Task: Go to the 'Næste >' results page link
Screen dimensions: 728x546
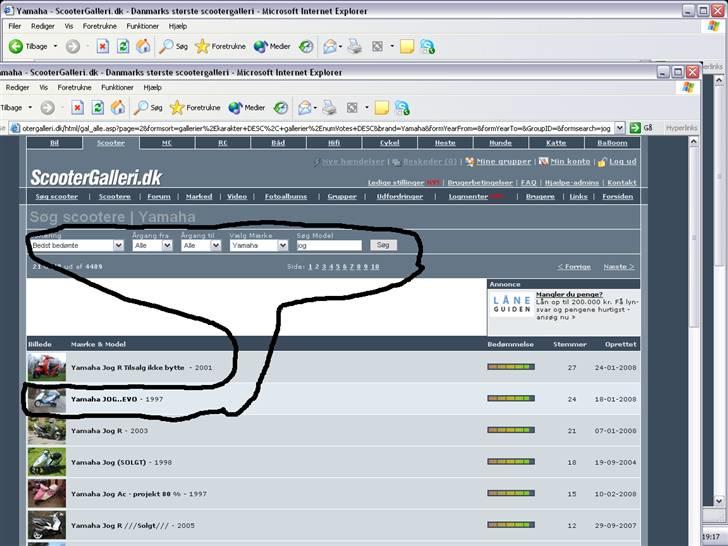Action: (x=618, y=267)
